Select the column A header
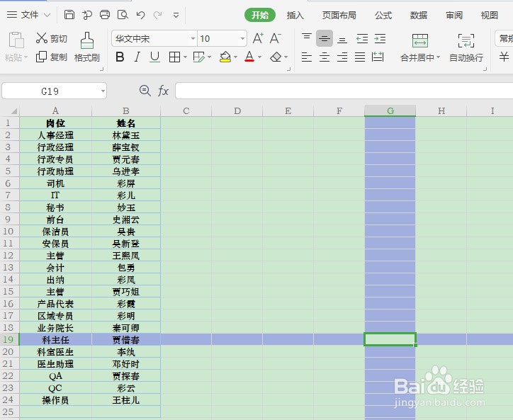513x420 pixels. [55, 111]
